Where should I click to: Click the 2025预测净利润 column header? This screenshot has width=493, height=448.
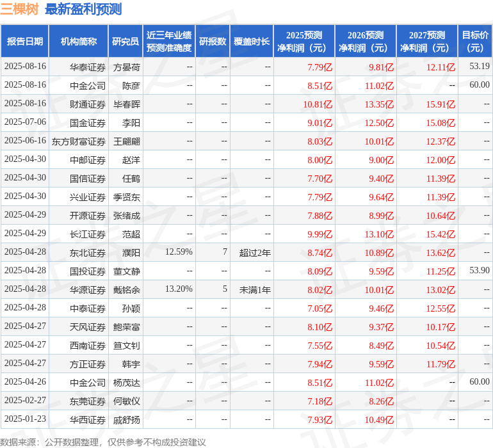(304, 42)
